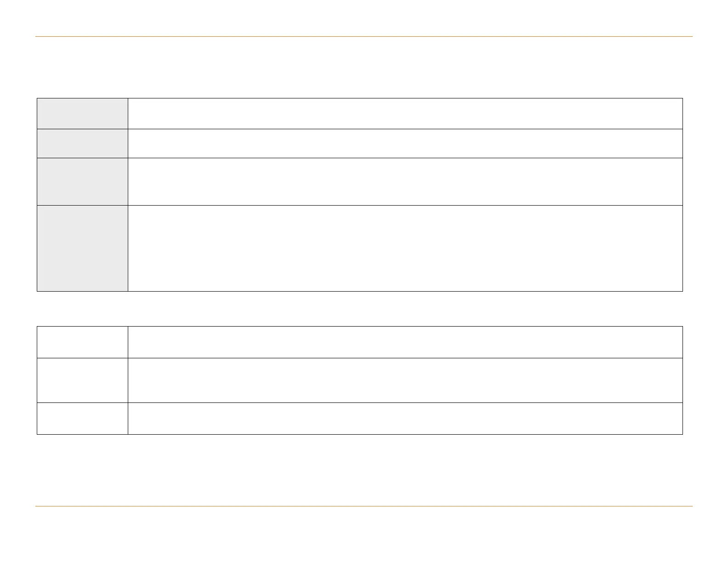Click the gray cell in the upper table's first row
This screenshot has height=563, width=728.
point(82,113)
